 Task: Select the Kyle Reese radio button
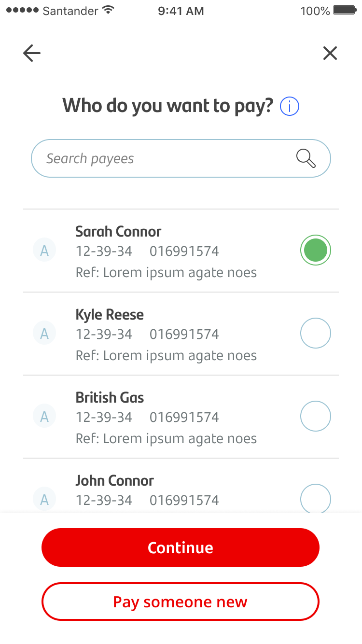(316, 333)
